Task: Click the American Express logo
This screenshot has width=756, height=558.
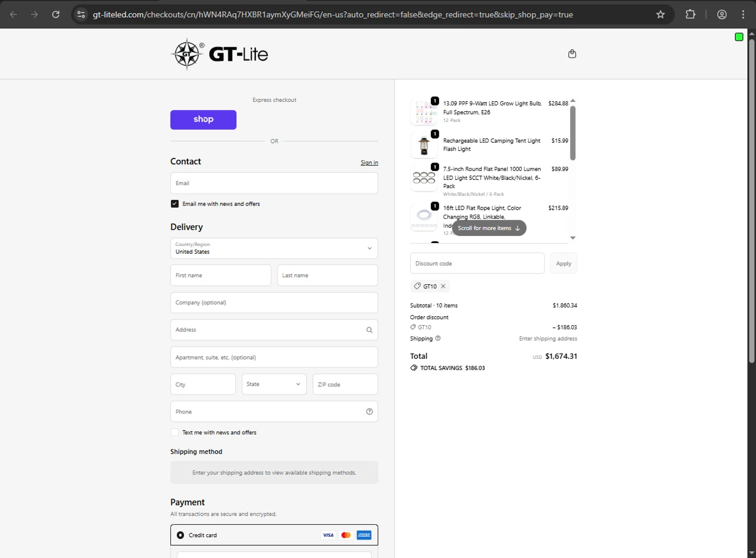Action: click(x=364, y=535)
